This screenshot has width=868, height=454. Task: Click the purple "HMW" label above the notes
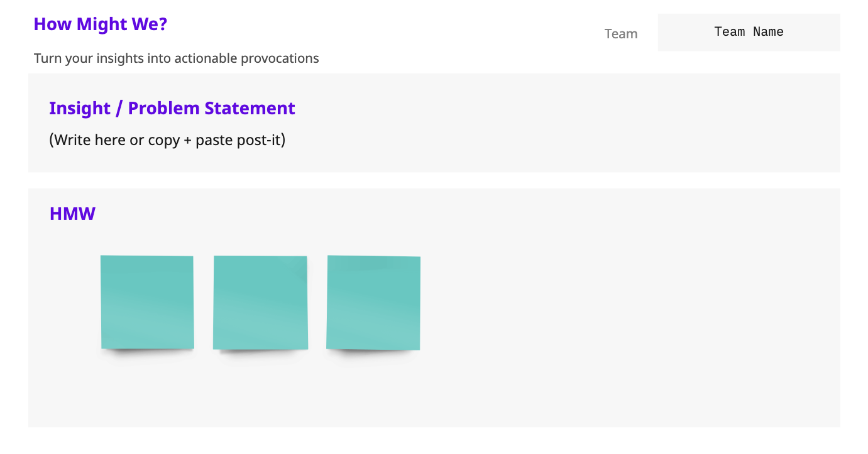[72, 214]
